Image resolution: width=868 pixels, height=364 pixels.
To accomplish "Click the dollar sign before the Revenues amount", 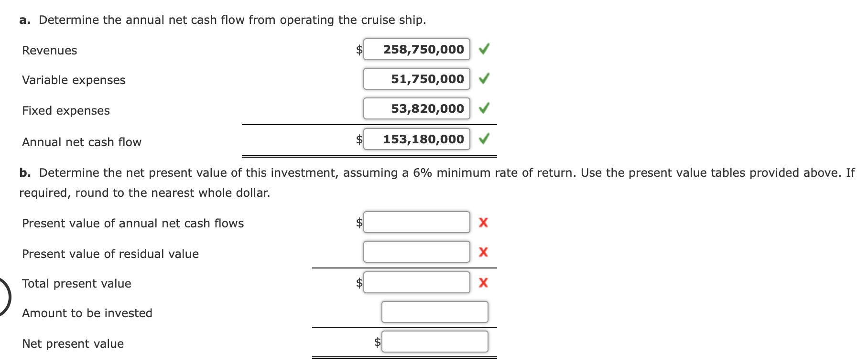I will point(358,49).
